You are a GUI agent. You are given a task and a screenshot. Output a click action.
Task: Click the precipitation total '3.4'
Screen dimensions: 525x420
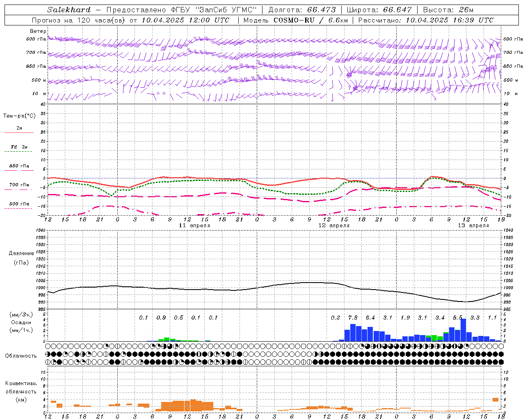pos(440,317)
